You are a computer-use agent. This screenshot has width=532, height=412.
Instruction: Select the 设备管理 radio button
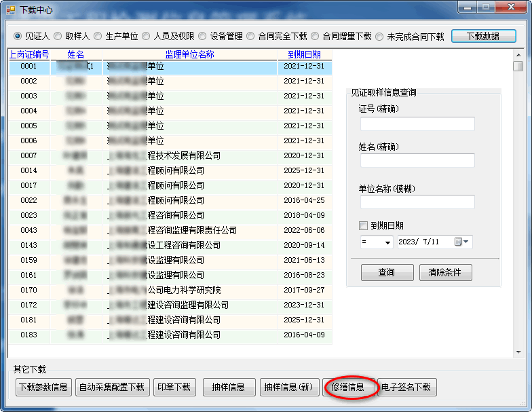coord(202,36)
